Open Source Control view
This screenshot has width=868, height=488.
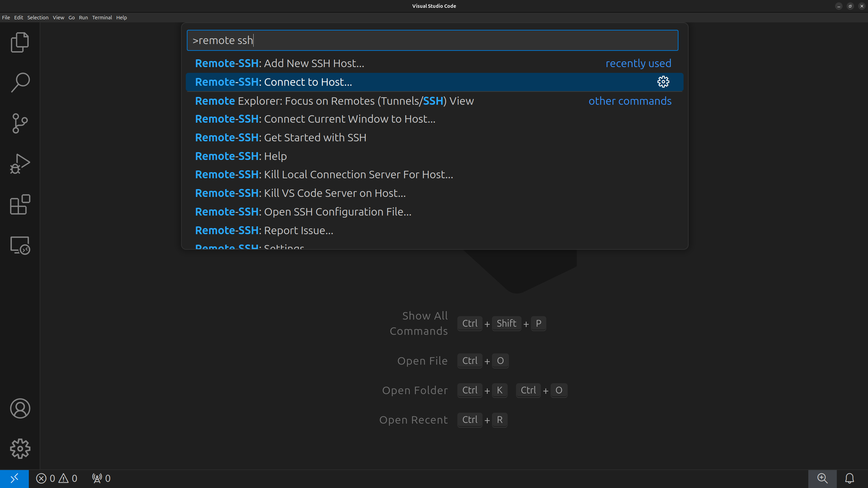20,123
